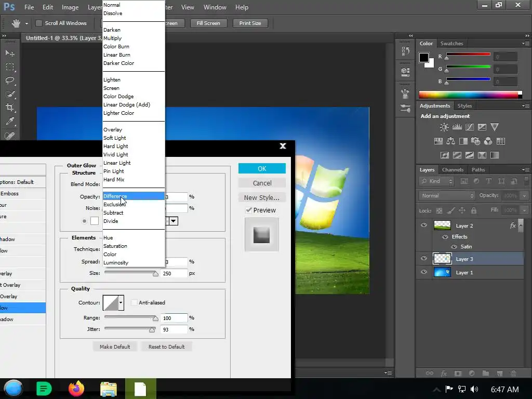
Task: Add an Invert adjustment
Action: [445, 155]
